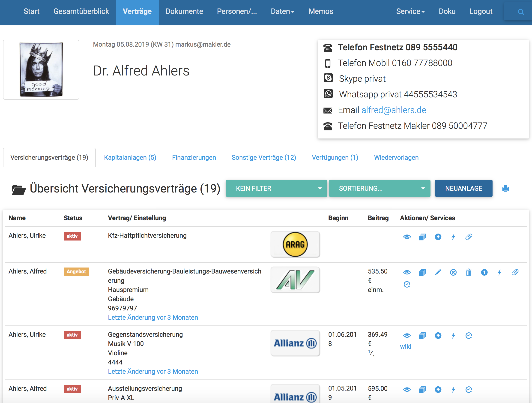This screenshot has width=532, height=403.
Task: Open Doku in navbar
Action: click(447, 12)
